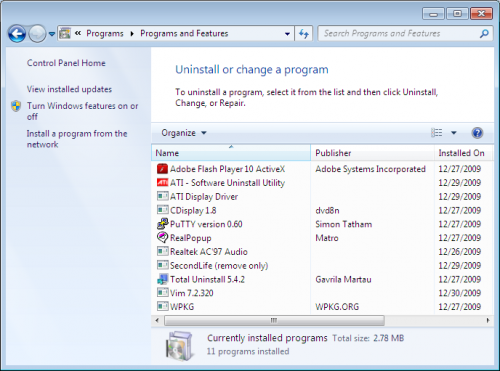Open View installed updates link

[x=69, y=89]
